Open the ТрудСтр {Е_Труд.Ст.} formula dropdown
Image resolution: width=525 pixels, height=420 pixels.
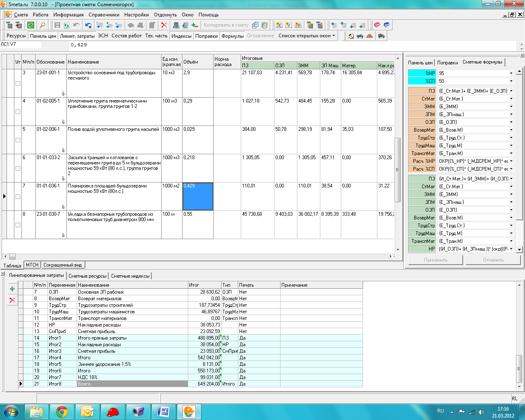[511, 226]
